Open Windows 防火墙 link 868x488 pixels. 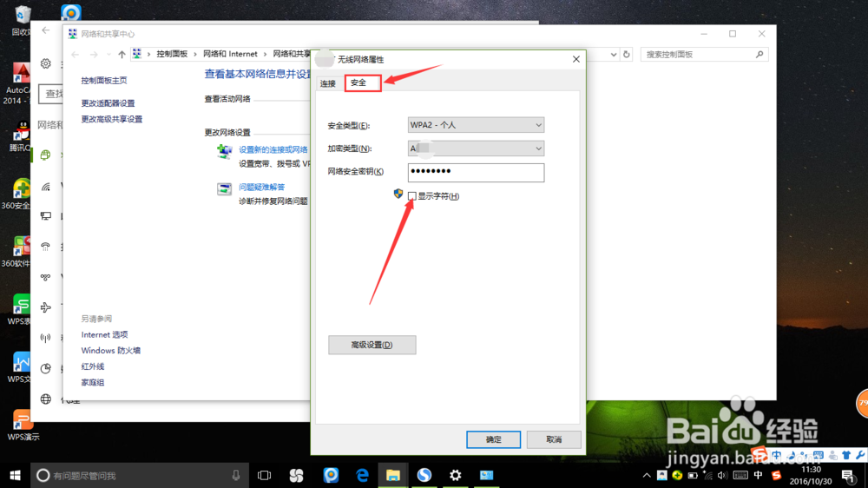click(x=111, y=351)
